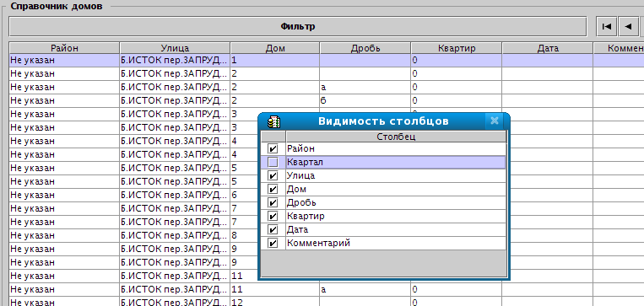Click the Дата table column header

pyautogui.click(x=548, y=48)
